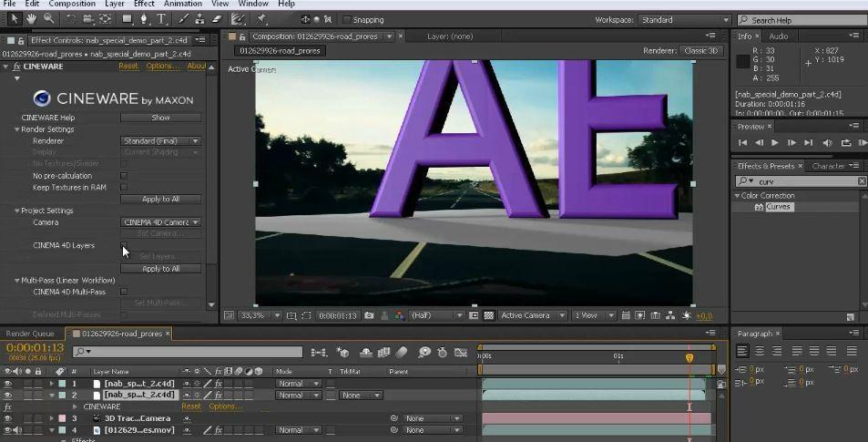Viewport: 868px width, 442px height.
Task: Click Options in the CINEWARE effect header
Action: [163, 66]
